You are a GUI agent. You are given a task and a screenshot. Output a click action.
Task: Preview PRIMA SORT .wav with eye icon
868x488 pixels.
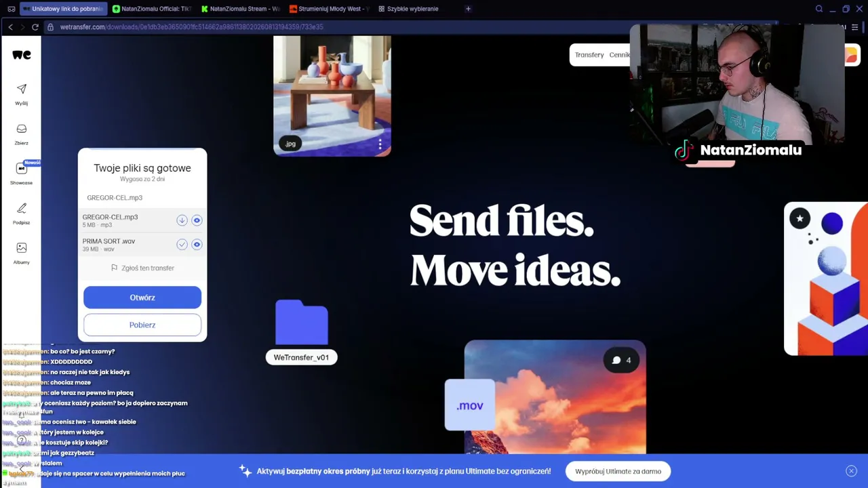[197, 244]
